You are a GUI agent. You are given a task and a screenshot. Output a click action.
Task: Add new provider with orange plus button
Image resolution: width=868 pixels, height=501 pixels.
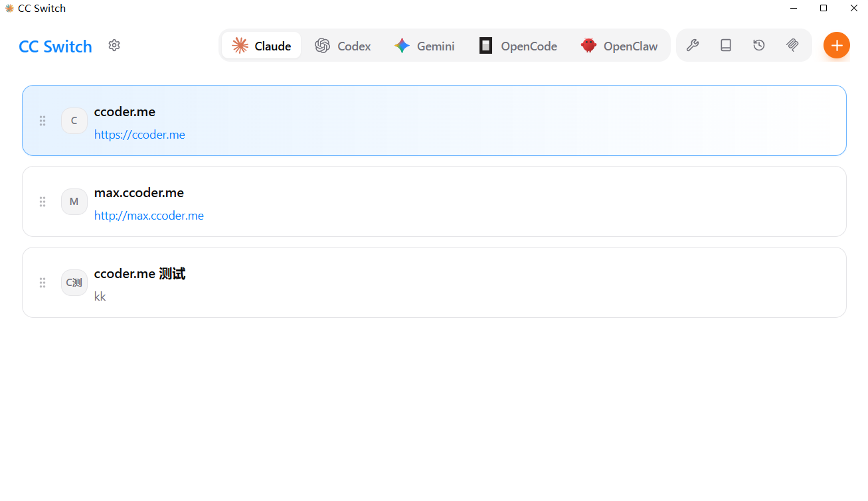pyautogui.click(x=836, y=45)
